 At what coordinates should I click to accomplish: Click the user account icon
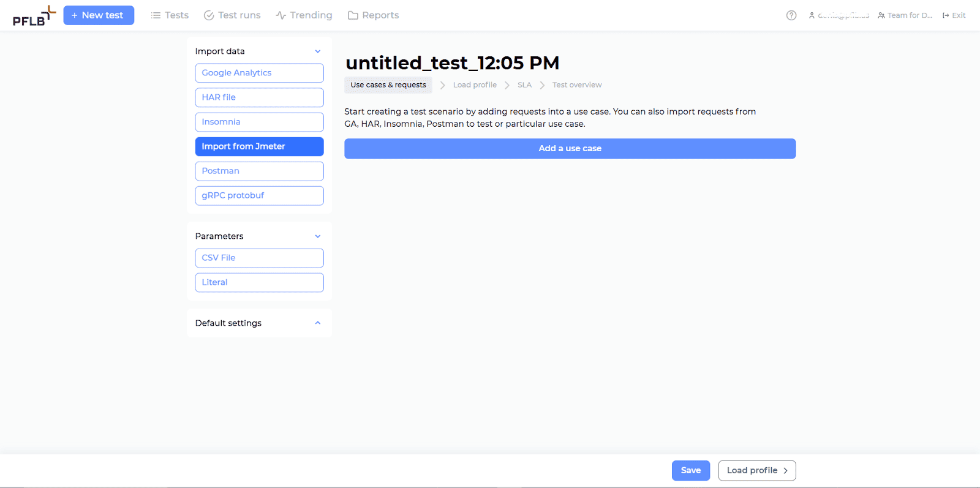(812, 15)
